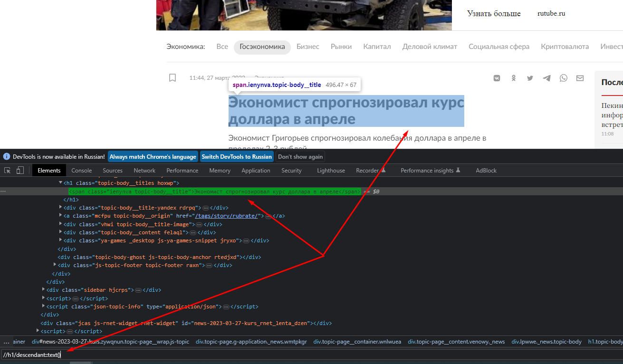Open the Социальная сфера category
This screenshot has height=364, width=623.
[499, 47]
